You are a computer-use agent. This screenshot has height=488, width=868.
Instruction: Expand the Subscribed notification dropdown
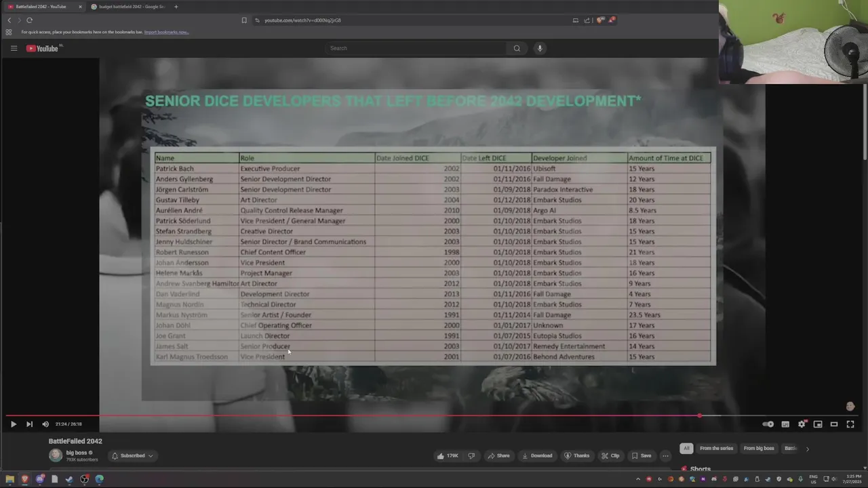pyautogui.click(x=132, y=456)
